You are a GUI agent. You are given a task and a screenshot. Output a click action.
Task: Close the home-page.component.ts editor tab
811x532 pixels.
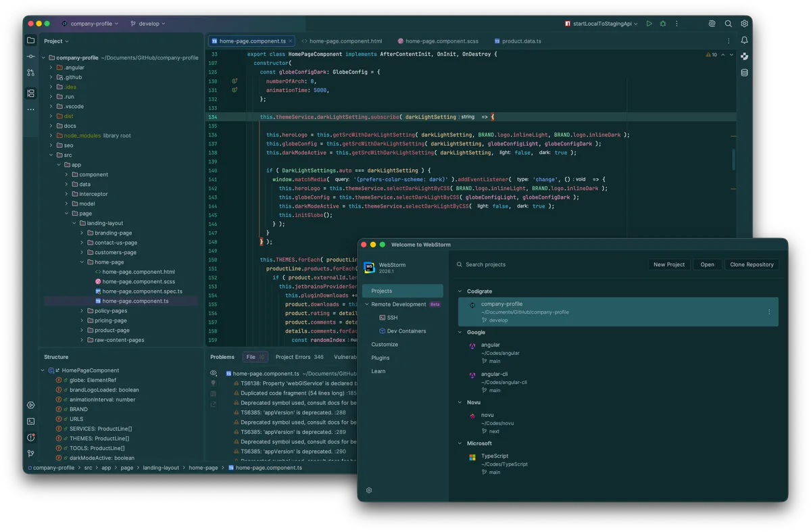291,41
